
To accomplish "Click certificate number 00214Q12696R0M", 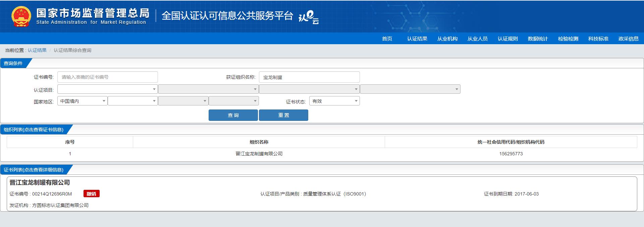I will click(x=52, y=194).
